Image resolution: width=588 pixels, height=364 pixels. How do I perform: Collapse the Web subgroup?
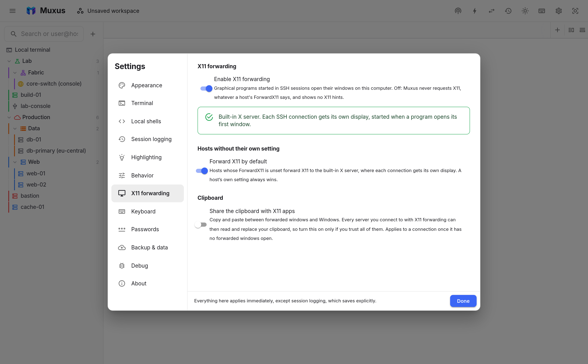(15, 162)
